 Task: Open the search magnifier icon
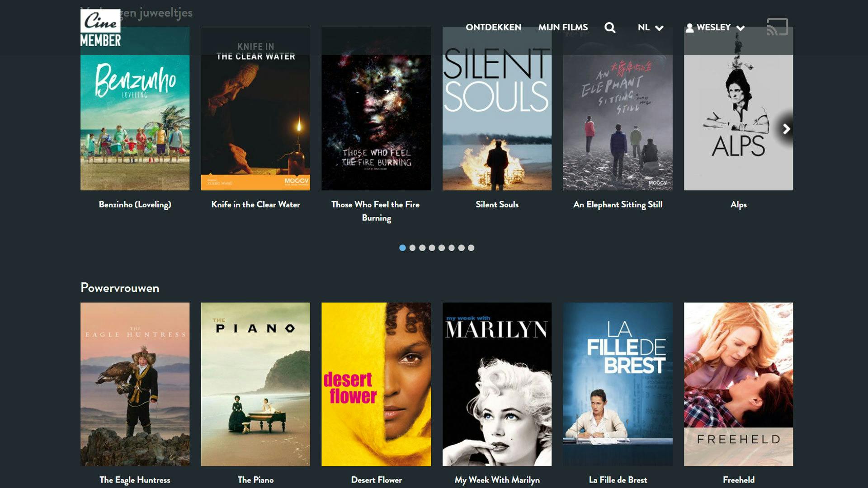click(610, 28)
